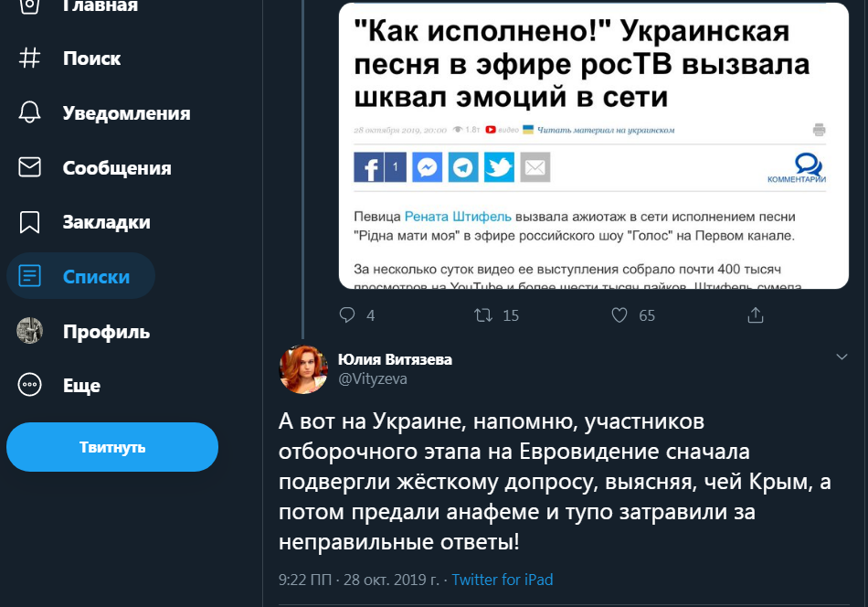Open Bookmarks via the bookmark icon
The height and width of the screenshot is (607, 868).
(30, 222)
